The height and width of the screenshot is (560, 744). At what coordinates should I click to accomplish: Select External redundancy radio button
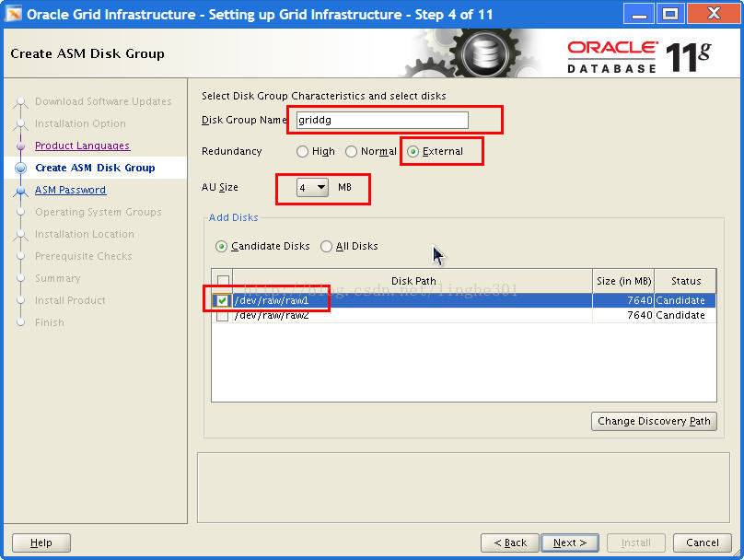413,151
